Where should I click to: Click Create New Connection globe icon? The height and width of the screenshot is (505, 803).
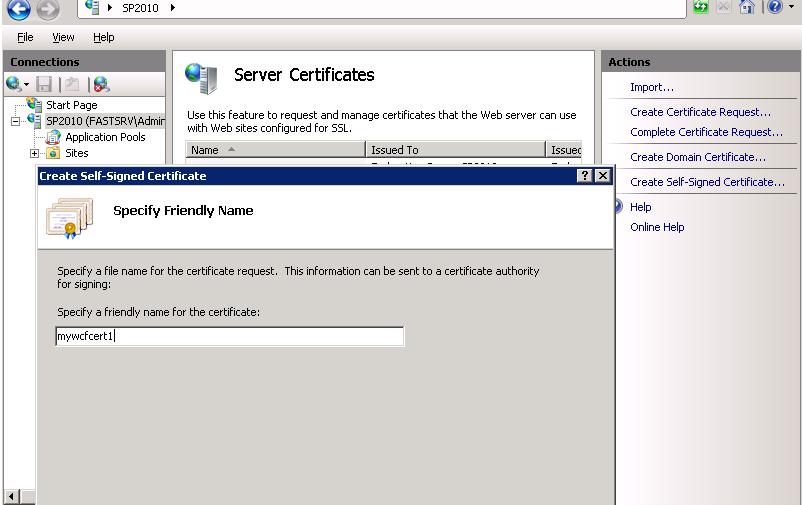pyautogui.click(x=13, y=83)
